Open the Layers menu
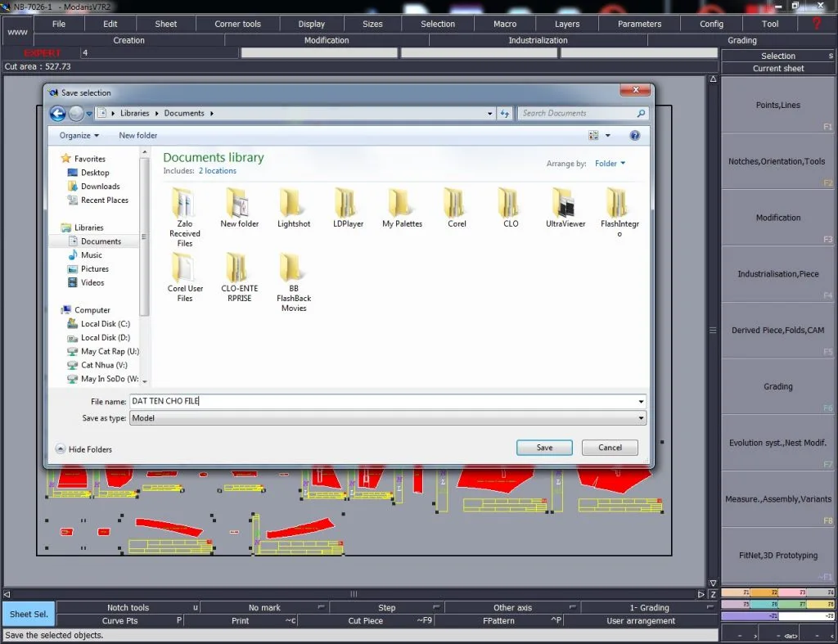 (x=567, y=24)
